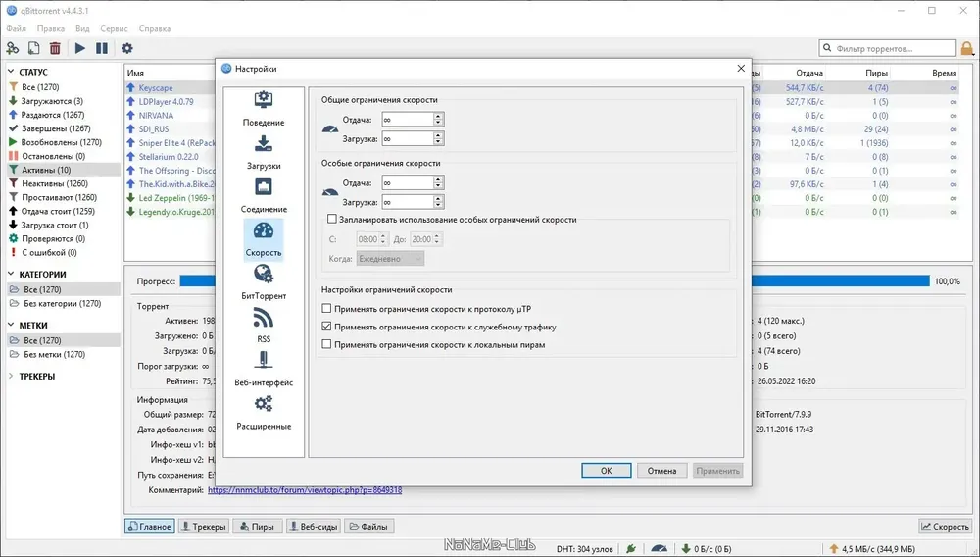This screenshot has height=557, width=980.
Task: Collapse the КАТЕГОРИИ sidebar section
Action: pos(11,274)
